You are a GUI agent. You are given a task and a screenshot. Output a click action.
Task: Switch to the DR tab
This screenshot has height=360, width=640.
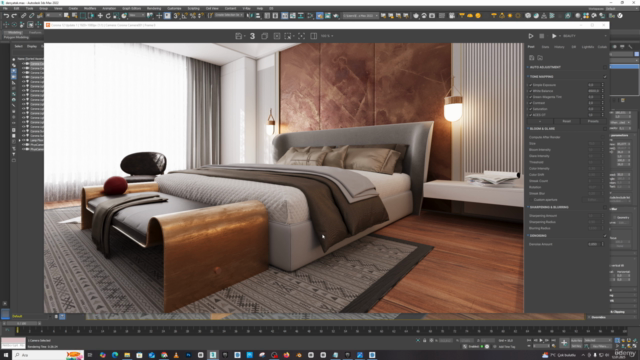coord(573,47)
